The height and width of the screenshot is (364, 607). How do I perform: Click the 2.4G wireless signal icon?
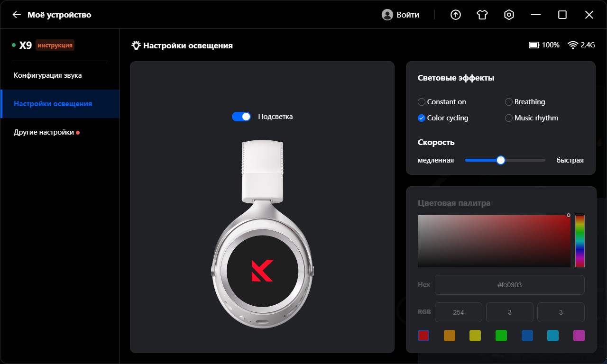pyautogui.click(x=573, y=45)
